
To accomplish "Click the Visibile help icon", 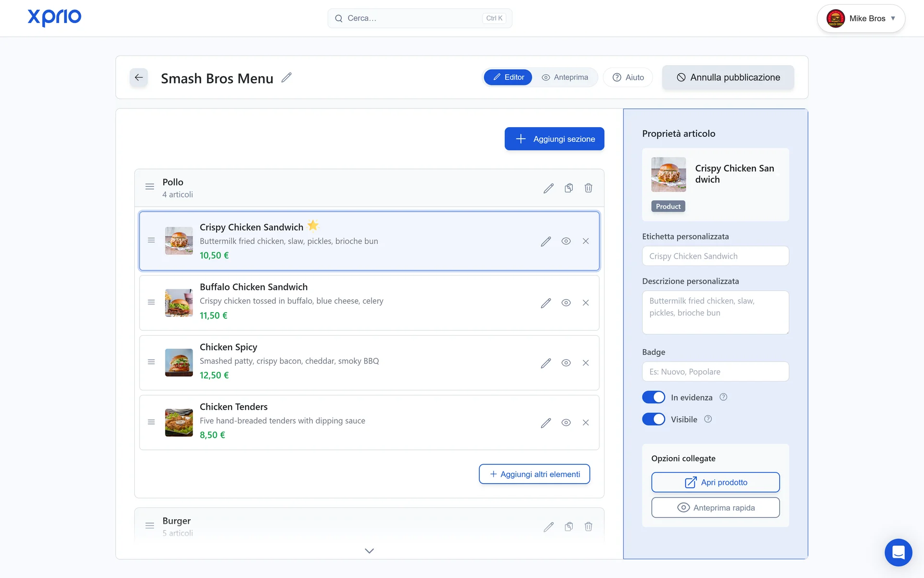I will [x=708, y=419].
